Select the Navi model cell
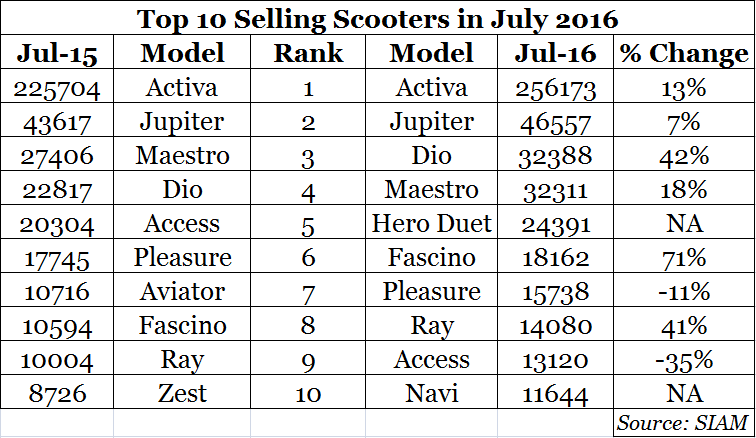756x438 pixels. click(x=431, y=393)
